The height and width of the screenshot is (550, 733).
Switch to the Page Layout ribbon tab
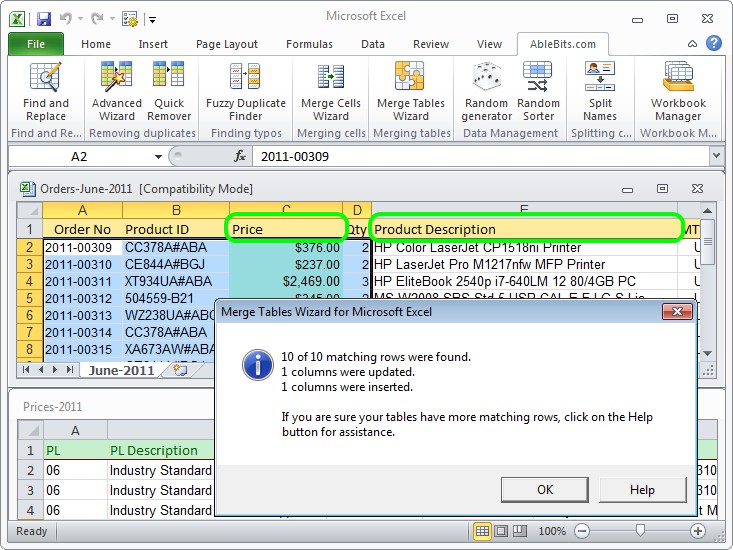227,44
